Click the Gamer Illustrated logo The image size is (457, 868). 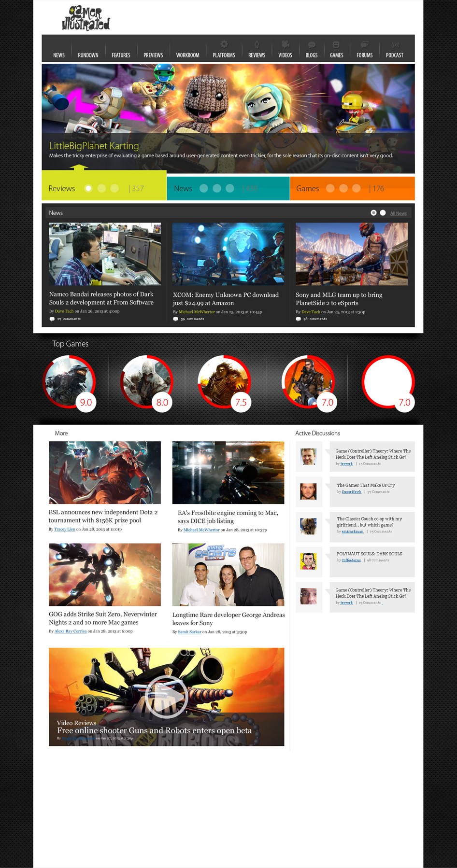tap(86, 19)
